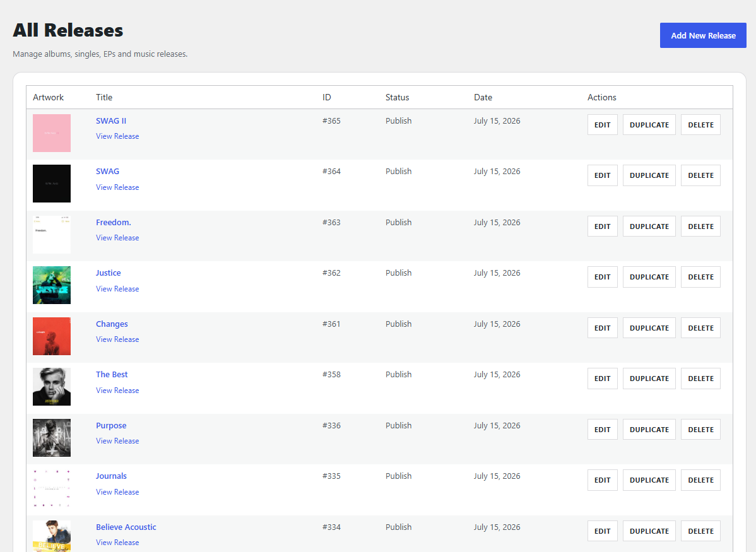756x552 pixels.
Task: Click the Status column header
Action: tap(398, 97)
